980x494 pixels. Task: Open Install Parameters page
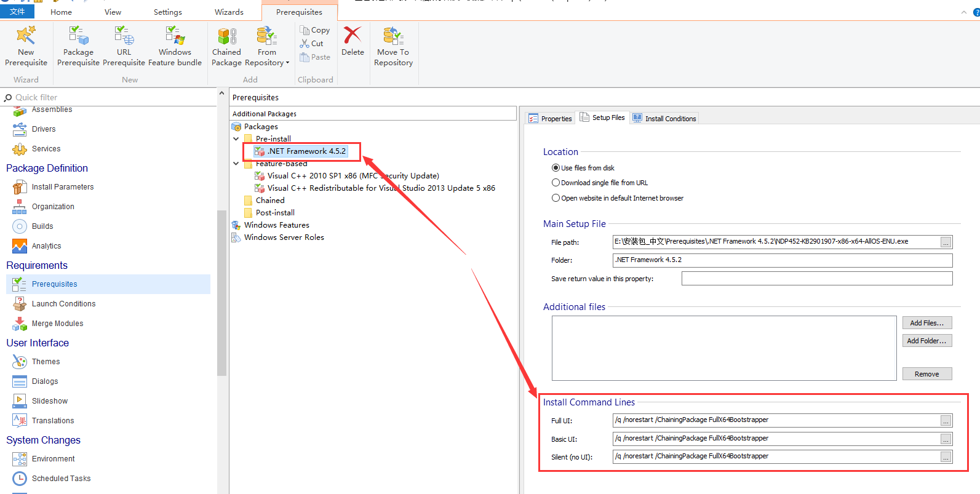tap(63, 187)
